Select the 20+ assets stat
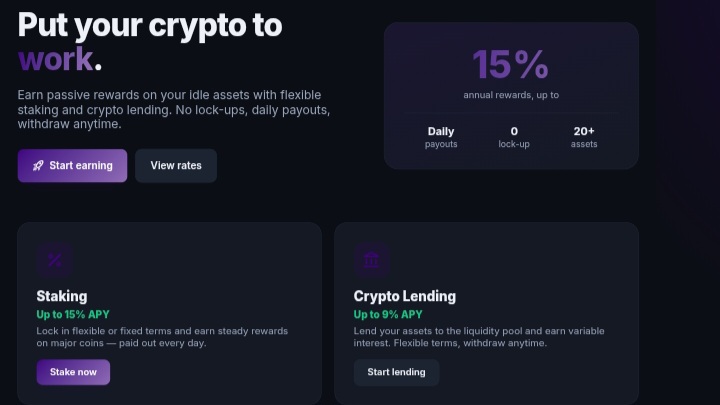The image size is (720, 405). click(584, 137)
